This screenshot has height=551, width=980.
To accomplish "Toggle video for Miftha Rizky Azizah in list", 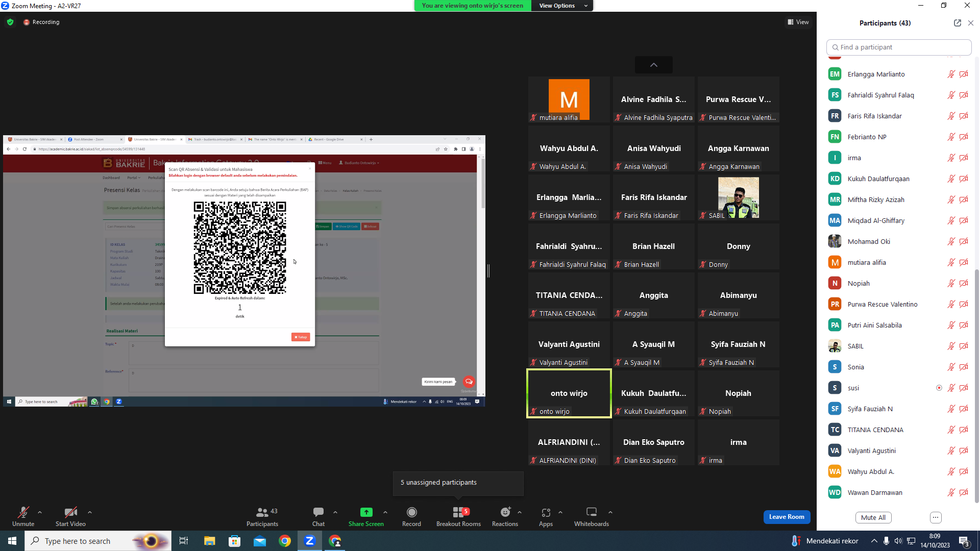I will coord(964,199).
